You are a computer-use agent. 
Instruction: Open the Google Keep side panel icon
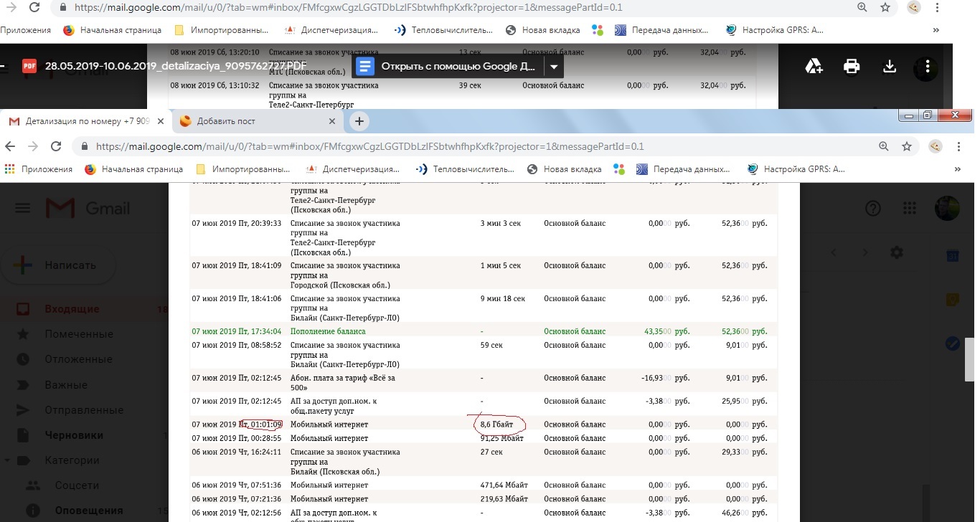(x=953, y=300)
